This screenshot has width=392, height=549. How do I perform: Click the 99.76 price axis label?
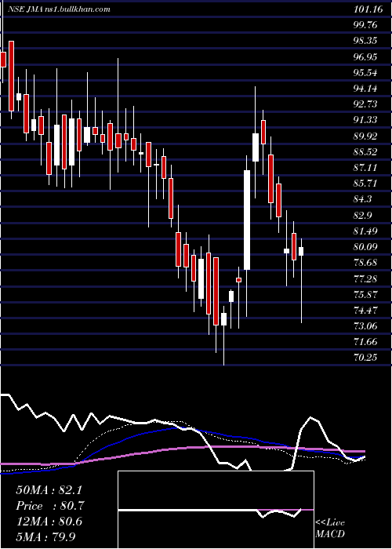point(365,25)
